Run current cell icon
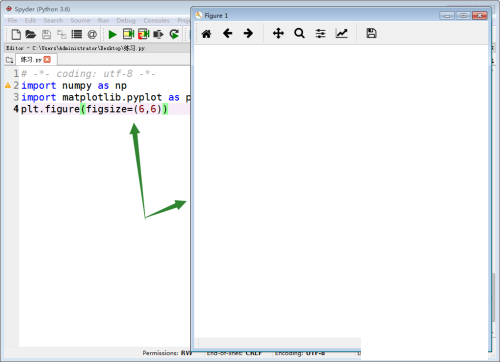Viewport: 500px width, 362px height. (128, 34)
